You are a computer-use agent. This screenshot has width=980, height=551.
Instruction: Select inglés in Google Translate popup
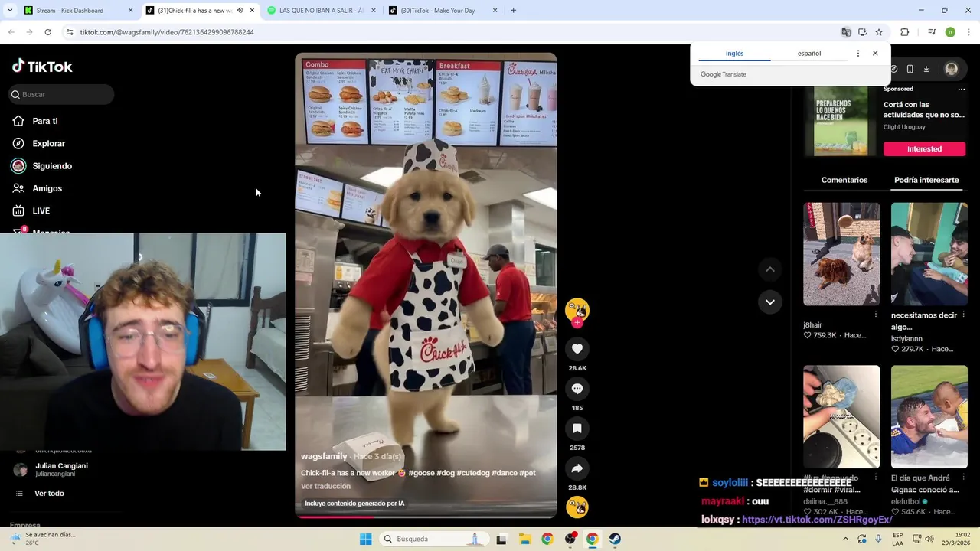(734, 54)
